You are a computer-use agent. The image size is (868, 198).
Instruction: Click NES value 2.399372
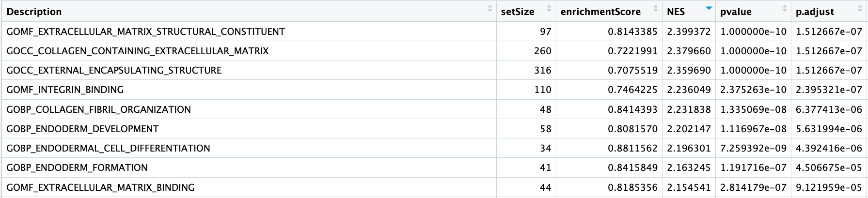click(x=689, y=31)
